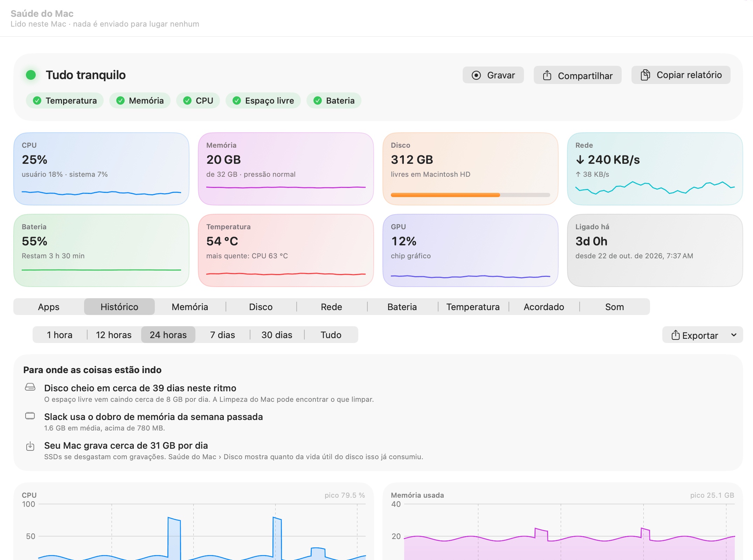The height and width of the screenshot is (560, 753).
Task: Open the Temperatura 54 °C card
Action: click(286, 250)
